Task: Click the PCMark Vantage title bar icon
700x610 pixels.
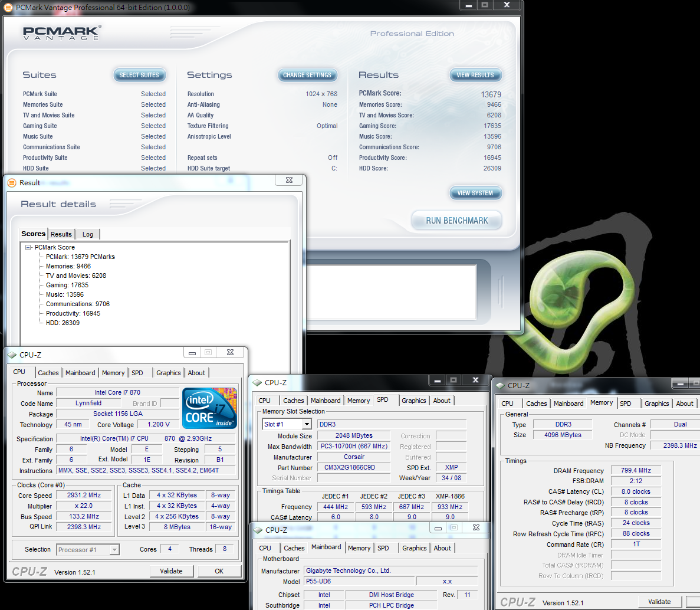Action: 8,8
